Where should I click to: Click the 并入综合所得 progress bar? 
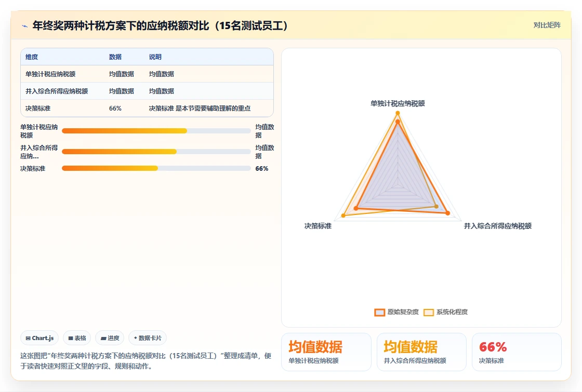coord(156,151)
